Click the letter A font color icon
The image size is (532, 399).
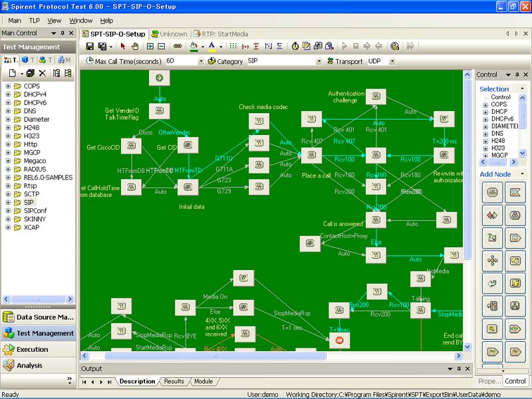(211, 46)
